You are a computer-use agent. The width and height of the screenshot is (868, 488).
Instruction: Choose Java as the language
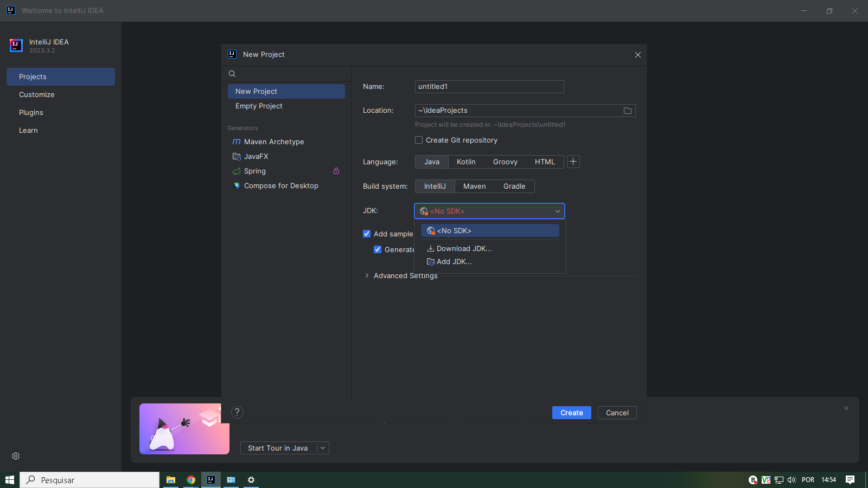pos(432,162)
